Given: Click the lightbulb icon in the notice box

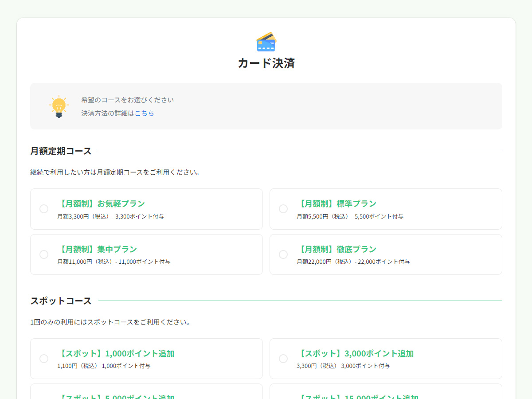Looking at the screenshot, I should (58, 106).
